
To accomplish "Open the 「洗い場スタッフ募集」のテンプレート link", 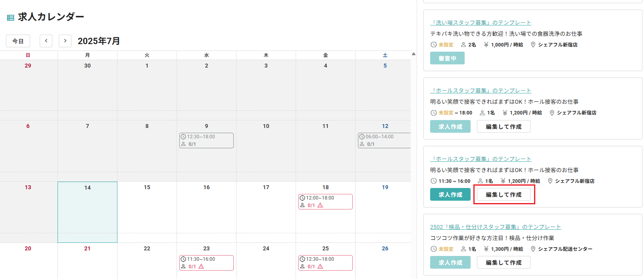I will (x=481, y=23).
